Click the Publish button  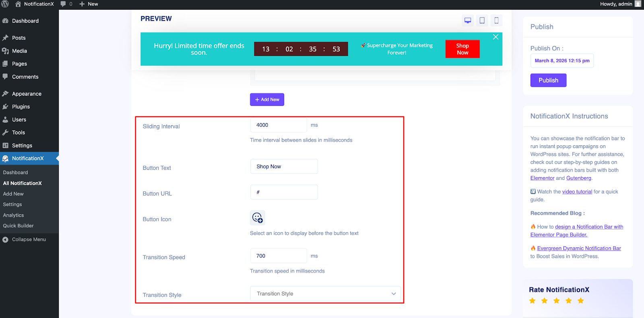548,80
